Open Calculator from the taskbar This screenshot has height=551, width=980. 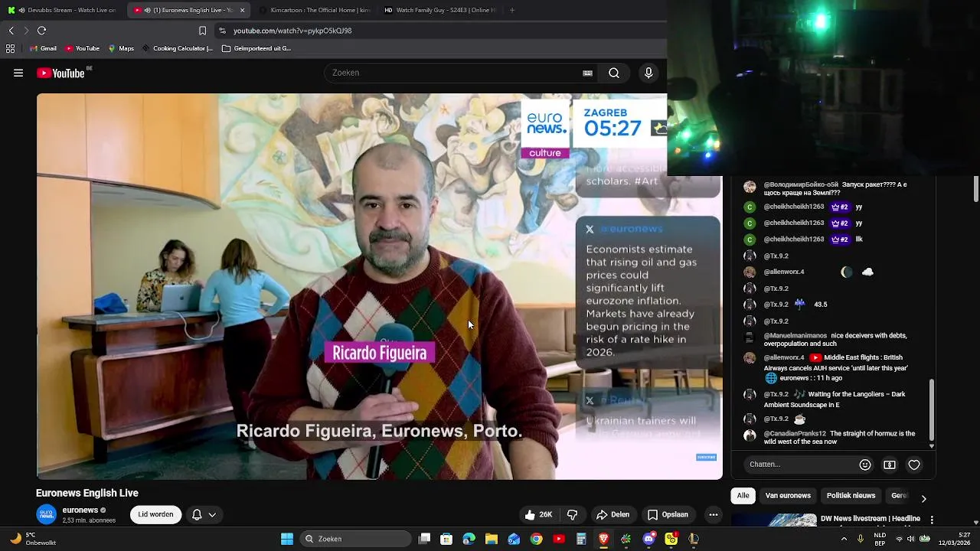[581, 539]
